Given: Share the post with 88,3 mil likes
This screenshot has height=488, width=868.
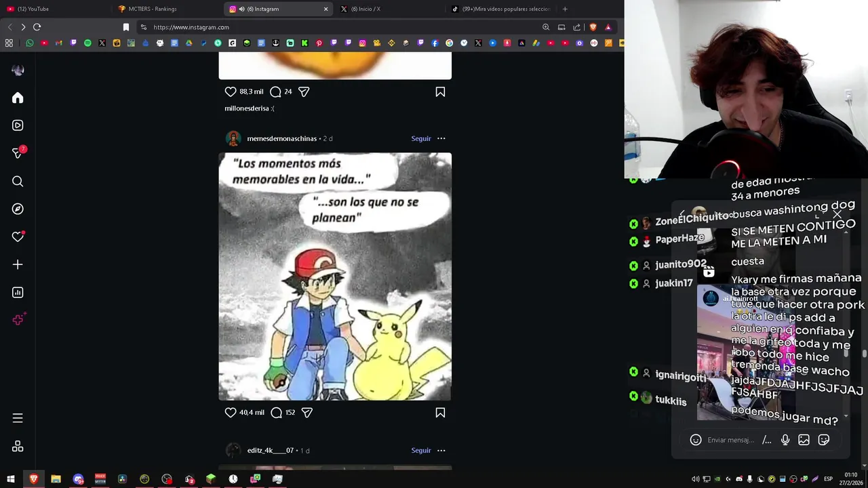Looking at the screenshot, I should click(304, 91).
